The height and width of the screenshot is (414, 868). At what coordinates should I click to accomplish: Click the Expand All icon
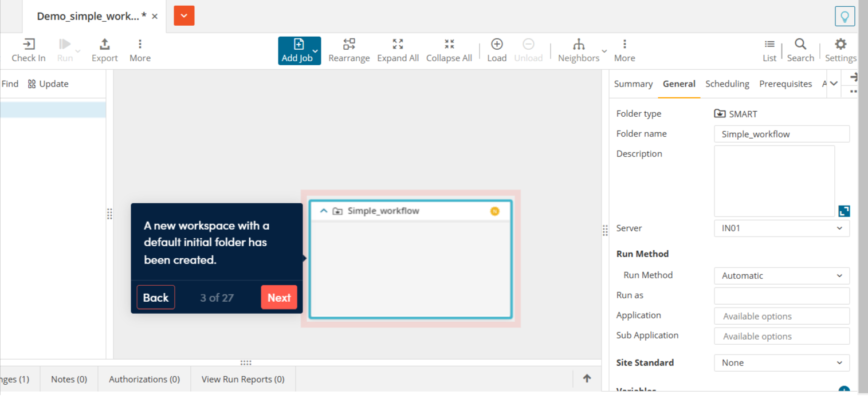(398, 49)
